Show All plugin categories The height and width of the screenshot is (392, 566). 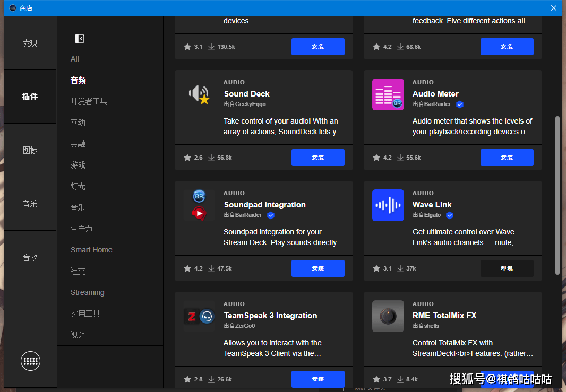pos(75,59)
